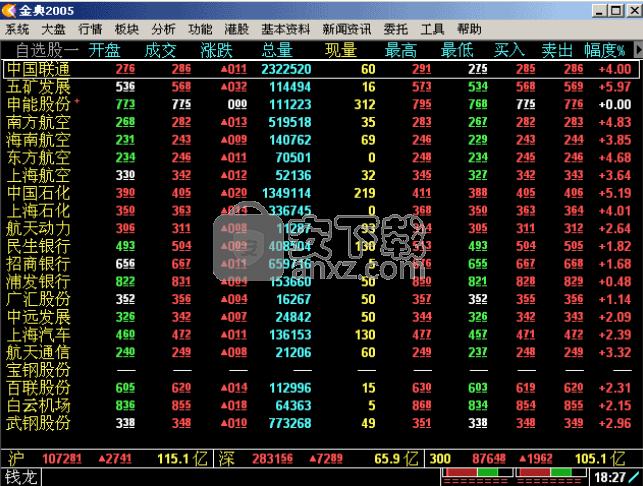Viewport: 643px width, 486px height.
Task: Open the 基本资料 menu
Action: tap(285, 29)
